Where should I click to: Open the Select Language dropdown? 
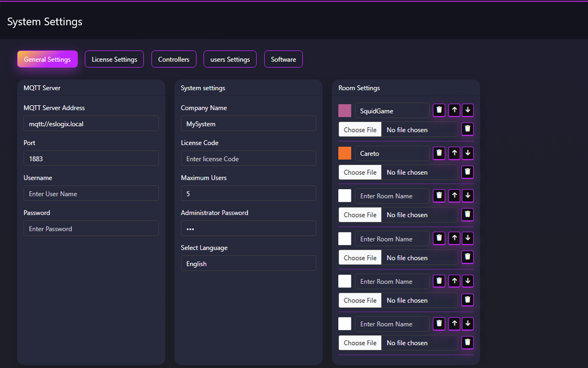point(248,263)
